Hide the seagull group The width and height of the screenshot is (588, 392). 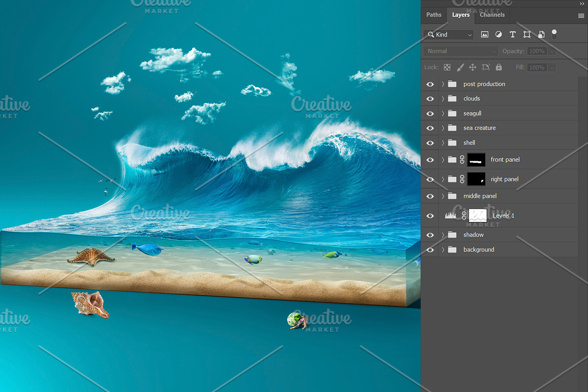430,114
